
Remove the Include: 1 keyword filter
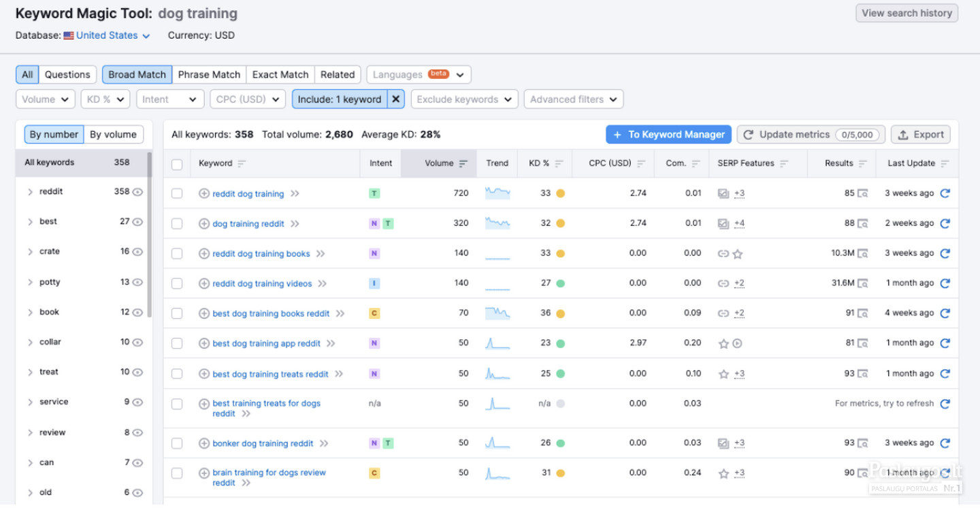[396, 99]
